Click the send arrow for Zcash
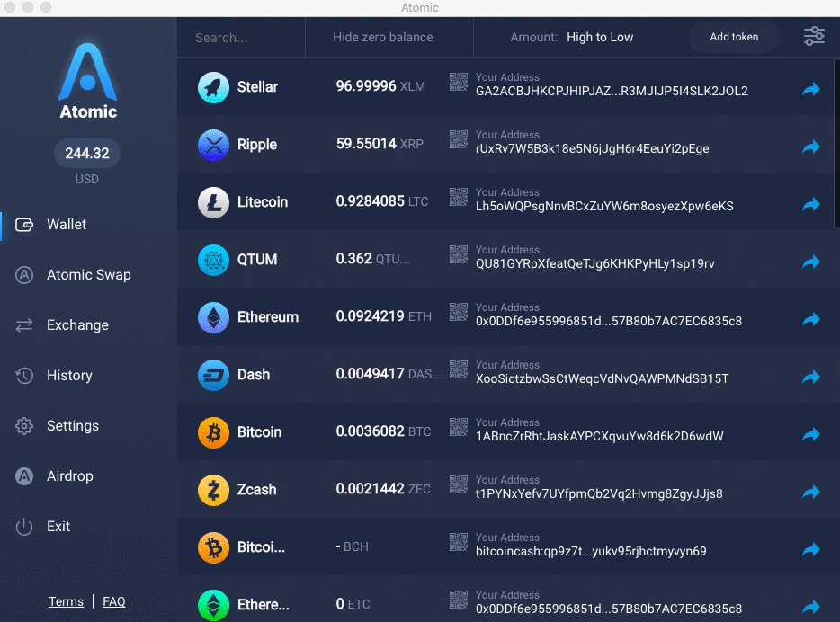This screenshot has width=840, height=622. [x=811, y=492]
